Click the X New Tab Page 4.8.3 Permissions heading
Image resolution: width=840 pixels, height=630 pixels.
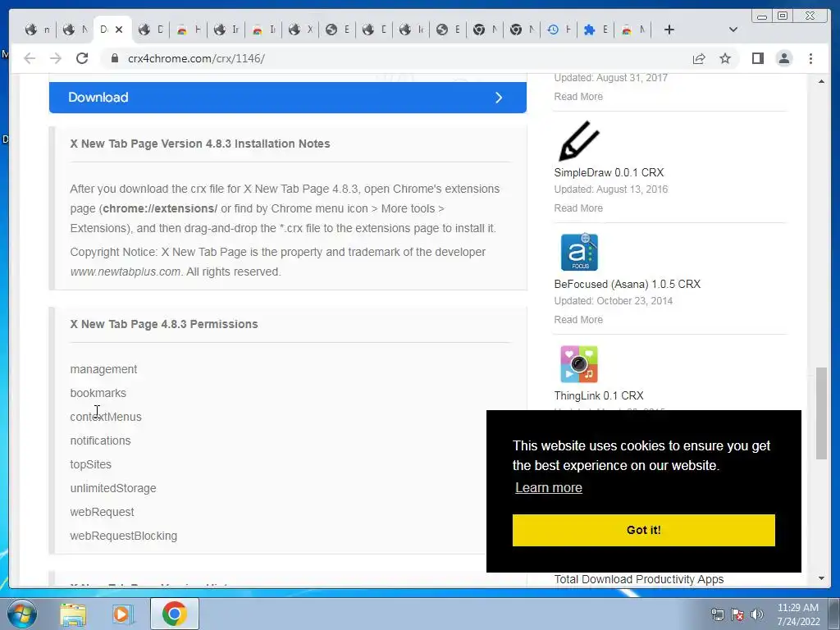coord(164,324)
